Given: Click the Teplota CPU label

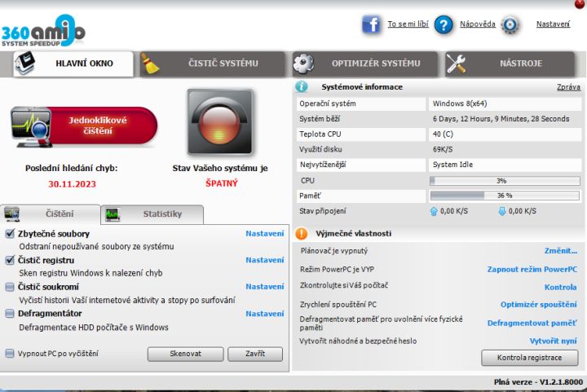Looking at the screenshot, I should [320, 134].
